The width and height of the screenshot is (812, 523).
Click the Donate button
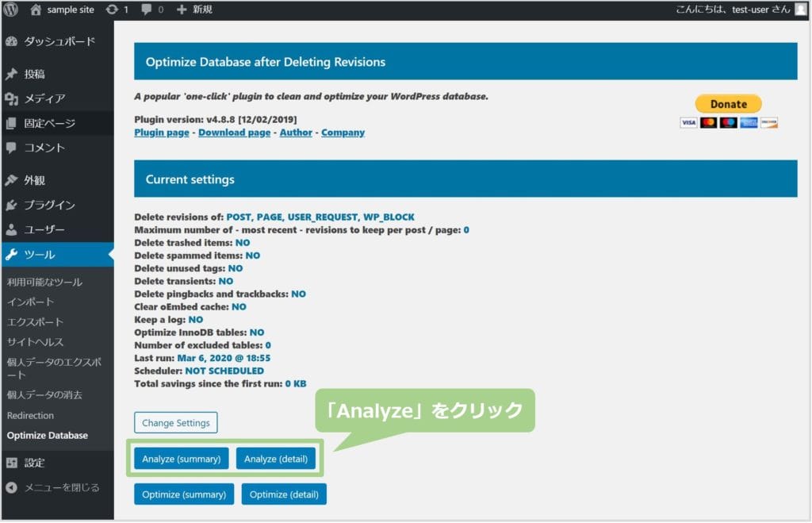point(727,103)
